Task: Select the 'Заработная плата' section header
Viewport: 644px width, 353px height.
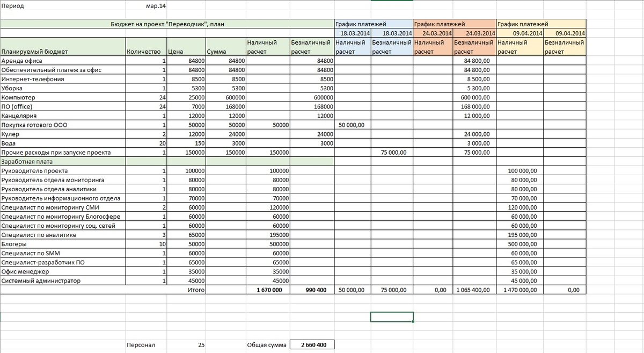Action: coord(63,161)
